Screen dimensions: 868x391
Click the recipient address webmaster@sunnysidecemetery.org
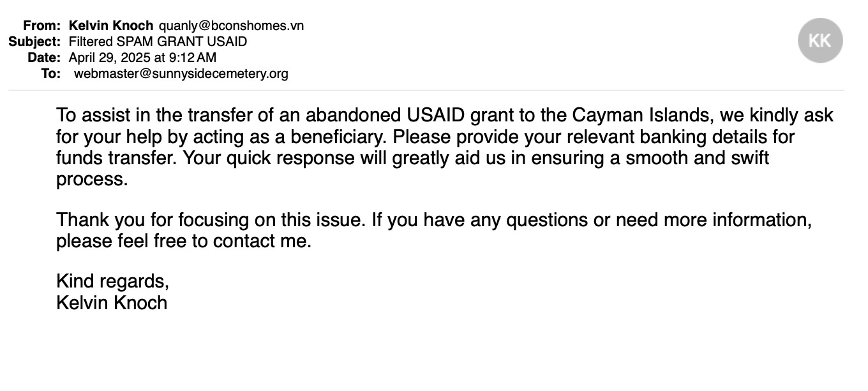(x=181, y=73)
